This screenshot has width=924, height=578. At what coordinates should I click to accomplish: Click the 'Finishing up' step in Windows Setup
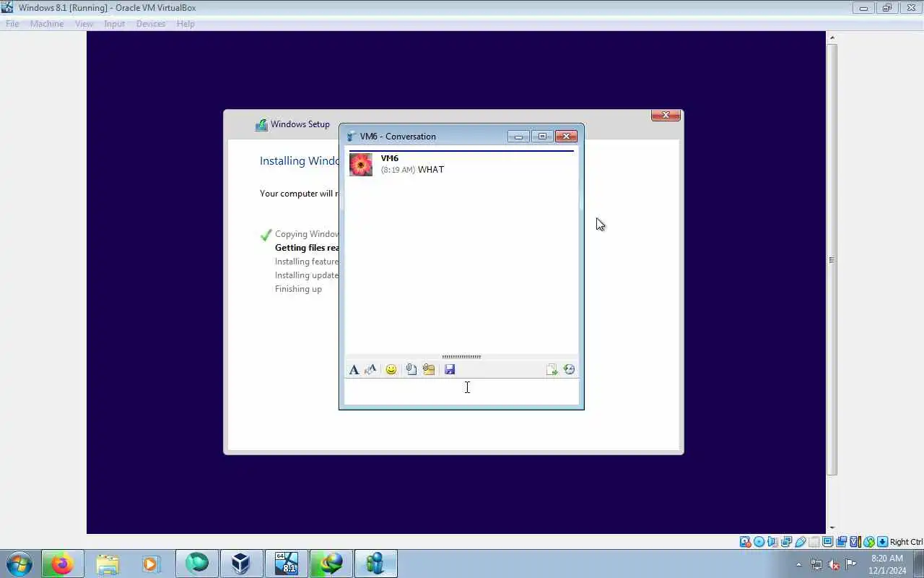(298, 289)
